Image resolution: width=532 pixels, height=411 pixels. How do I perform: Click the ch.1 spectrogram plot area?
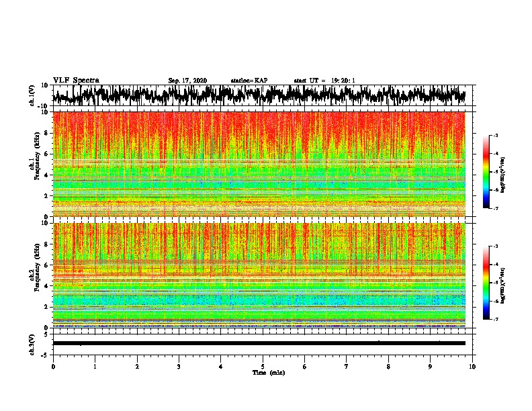259,164
